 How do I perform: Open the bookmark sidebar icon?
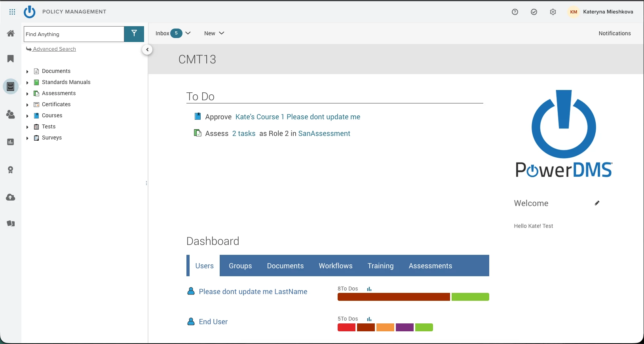(x=11, y=59)
